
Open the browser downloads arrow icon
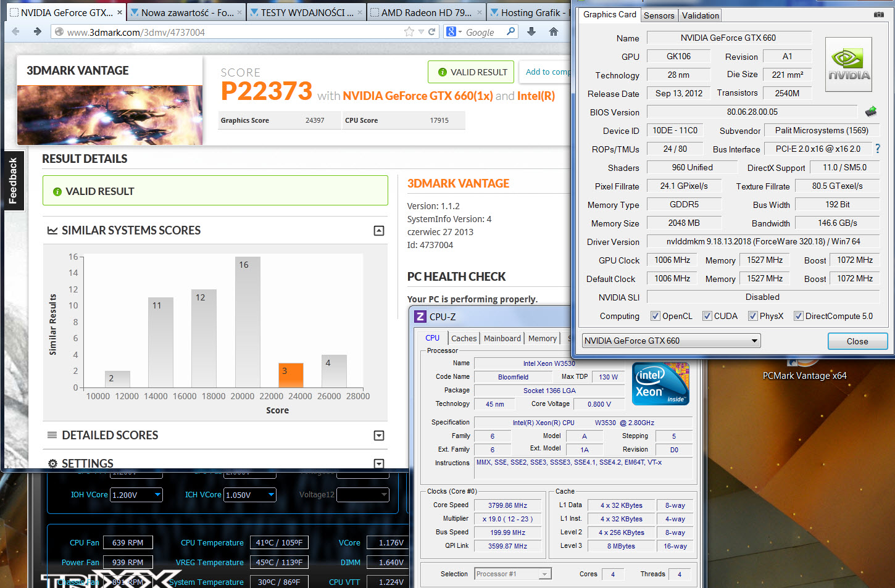(531, 31)
